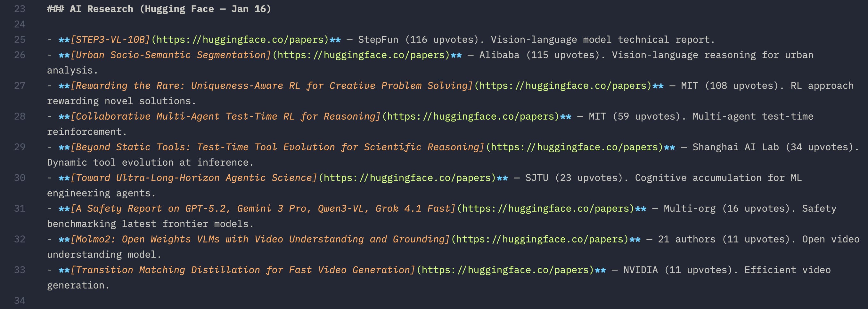Click the huggingface URL after STEP3-VL-10B

tap(240, 40)
